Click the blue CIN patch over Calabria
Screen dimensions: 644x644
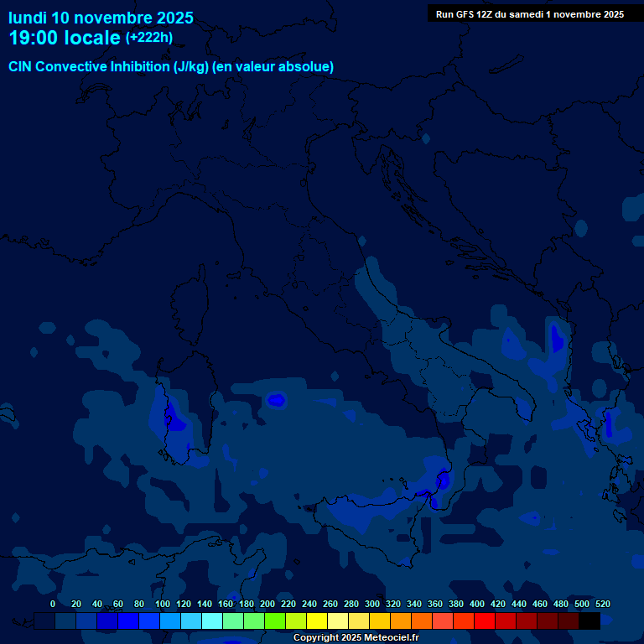pyautogui.click(x=442, y=480)
